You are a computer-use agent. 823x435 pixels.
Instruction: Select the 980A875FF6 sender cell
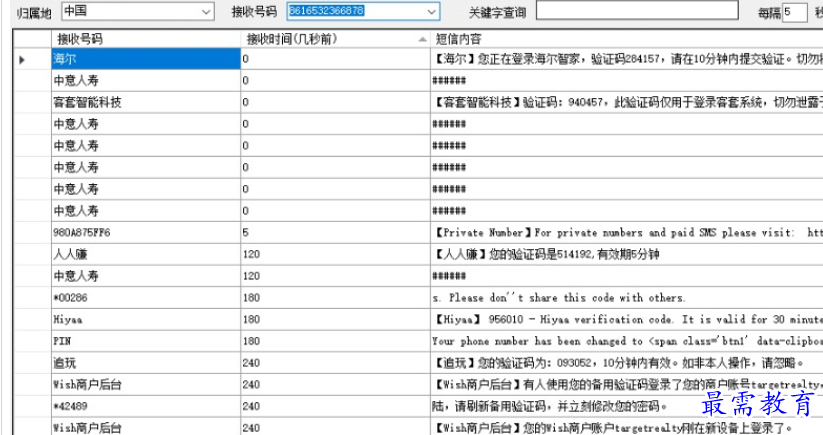(x=146, y=232)
